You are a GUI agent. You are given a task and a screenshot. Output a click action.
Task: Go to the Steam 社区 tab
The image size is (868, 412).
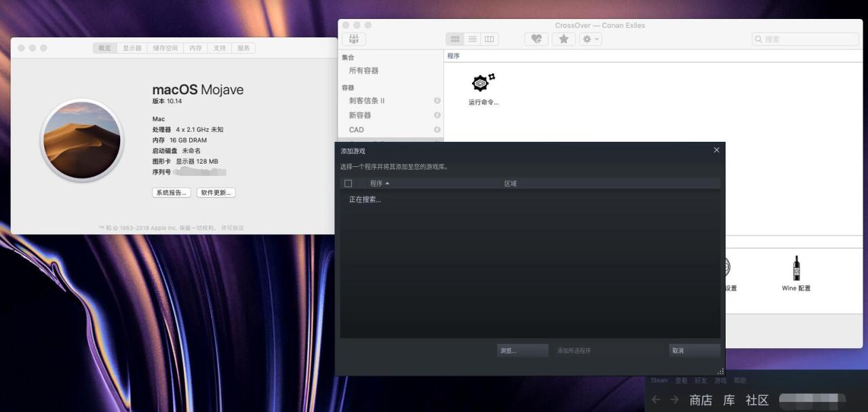click(757, 400)
